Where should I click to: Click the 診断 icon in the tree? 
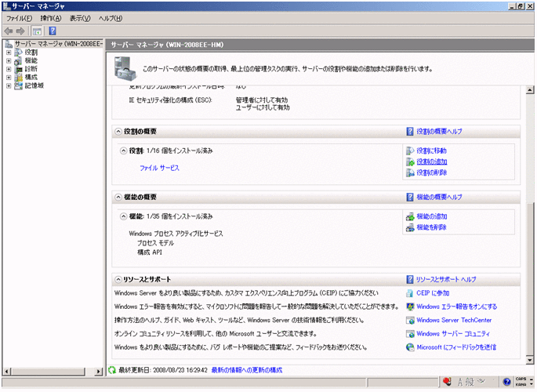[19, 69]
